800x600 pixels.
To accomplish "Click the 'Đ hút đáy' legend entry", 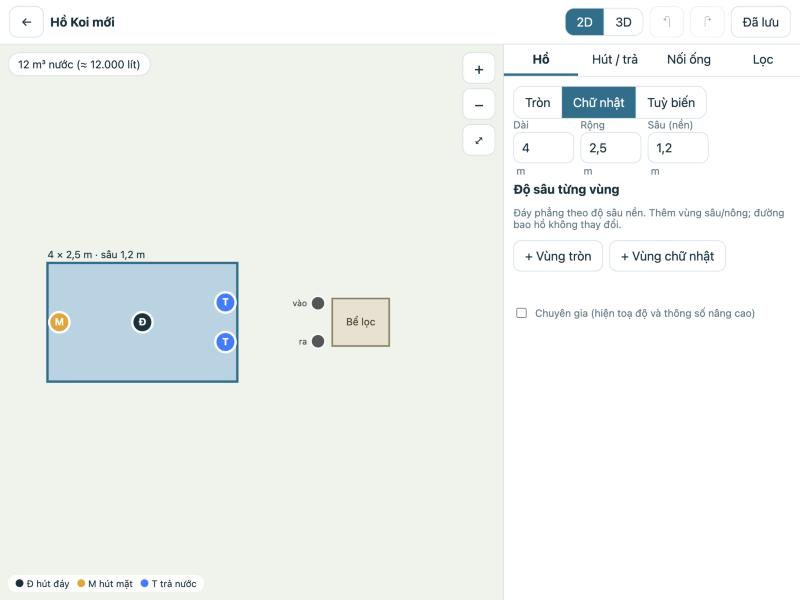I will [x=42, y=584].
